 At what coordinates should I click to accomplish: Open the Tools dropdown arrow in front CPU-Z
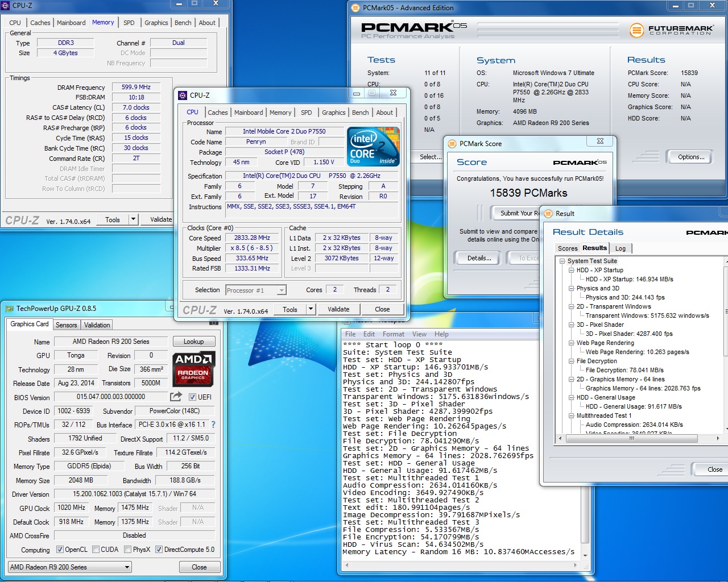point(311,309)
